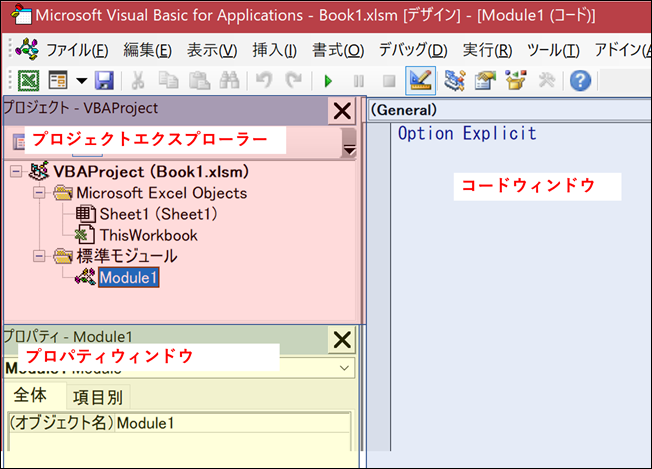This screenshot has width=652, height=469.
Task: Open the (General) object dropdown
Action: (x=511, y=110)
